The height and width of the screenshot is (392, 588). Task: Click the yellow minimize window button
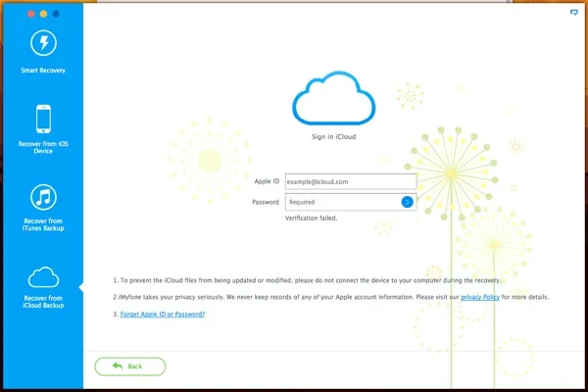43,14
